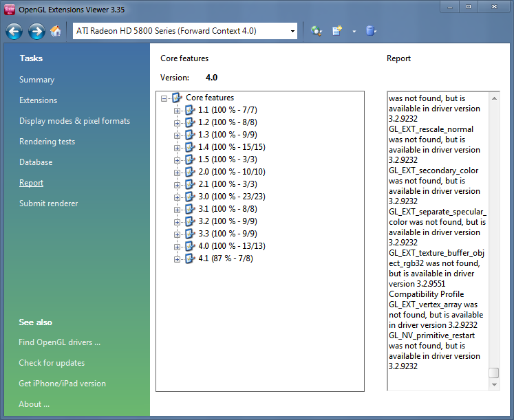Viewport: 514px width, 420px height.
Task: Select 1.1 (100 % - 7/7) entry
Action: 228,110
